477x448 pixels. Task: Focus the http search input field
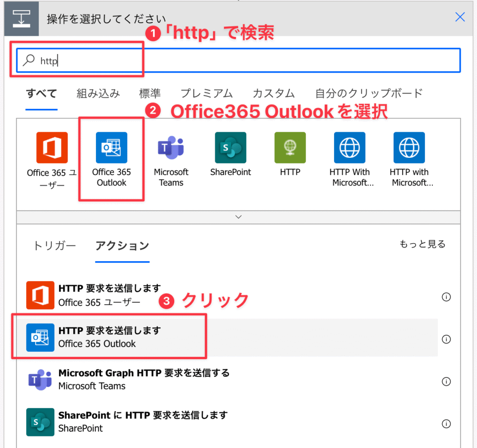coord(238,60)
